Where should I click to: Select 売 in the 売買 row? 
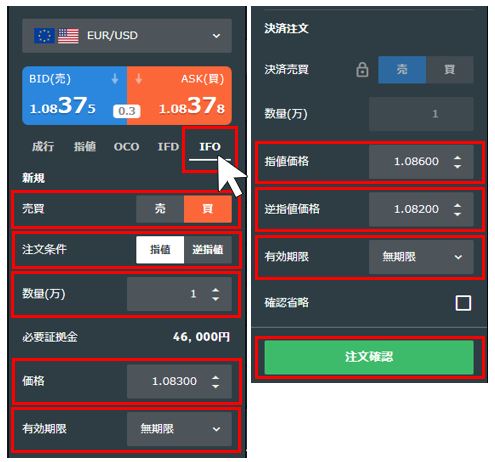[x=160, y=209]
